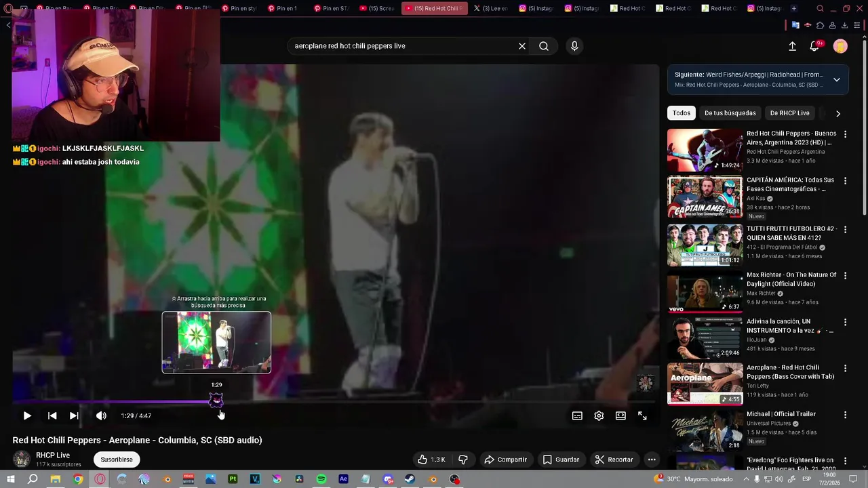
Task: Open the weather widget 30°C
Action: (694, 479)
